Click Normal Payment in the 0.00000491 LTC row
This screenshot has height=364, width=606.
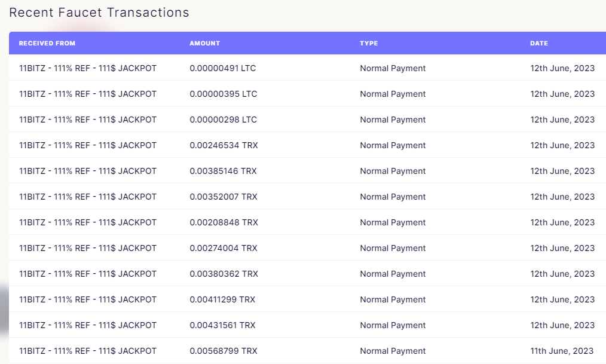(393, 68)
